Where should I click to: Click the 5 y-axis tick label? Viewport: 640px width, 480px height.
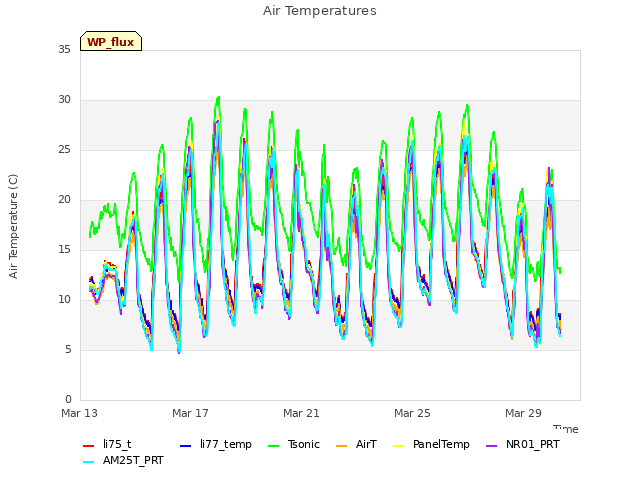coord(68,350)
